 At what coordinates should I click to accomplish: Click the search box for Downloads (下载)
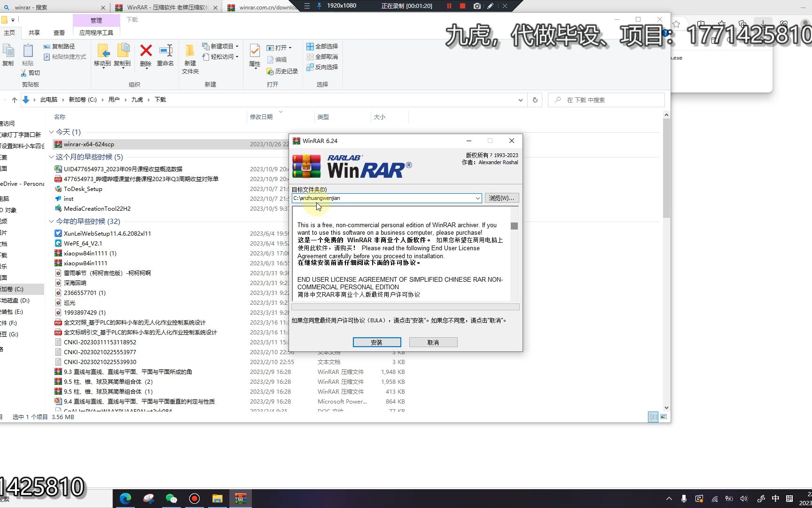606,100
